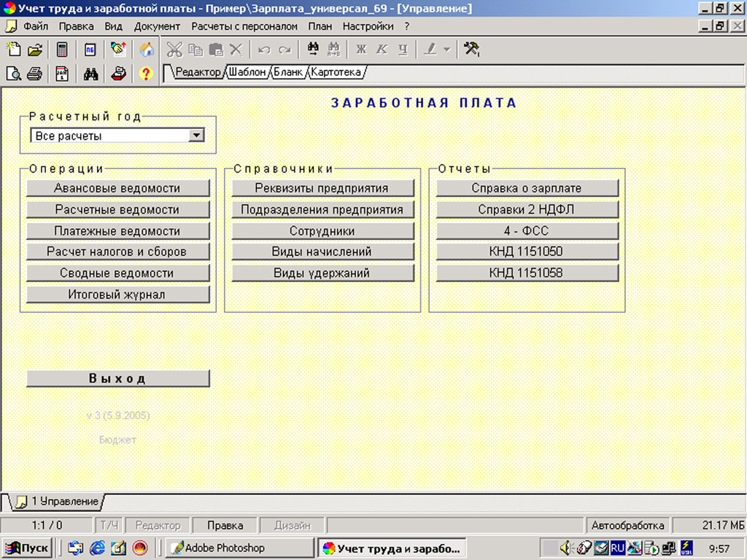
Task: Click the hammer-and-wrench tools icon
Action: pos(471,49)
